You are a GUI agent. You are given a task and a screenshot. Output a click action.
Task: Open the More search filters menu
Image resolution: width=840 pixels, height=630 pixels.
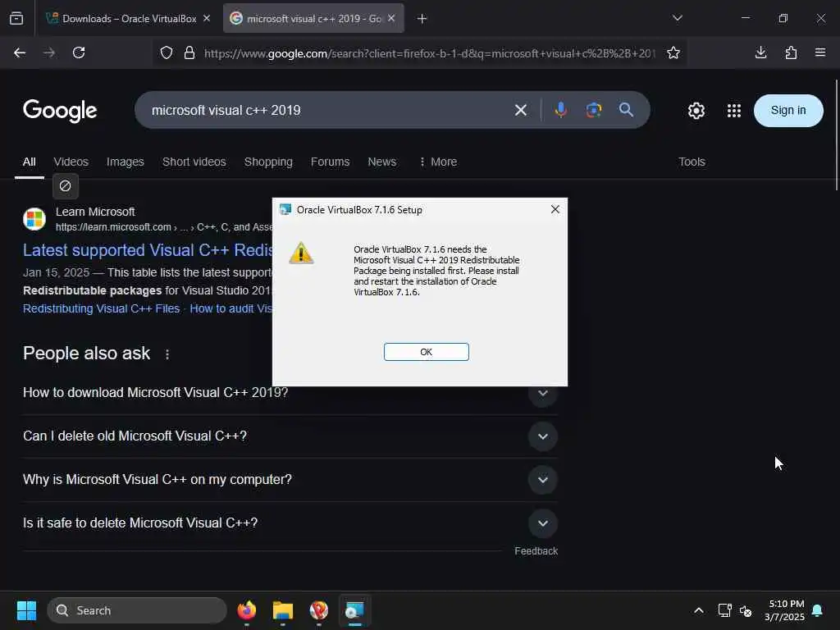438,162
